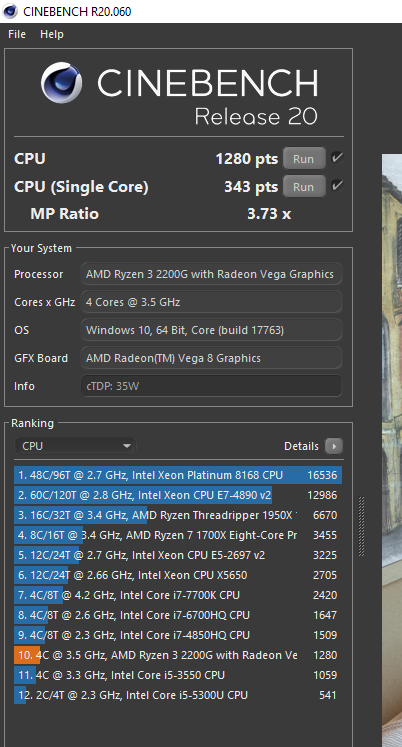Select ranking entry Intel Core i7-4850HQ

coord(178,635)
